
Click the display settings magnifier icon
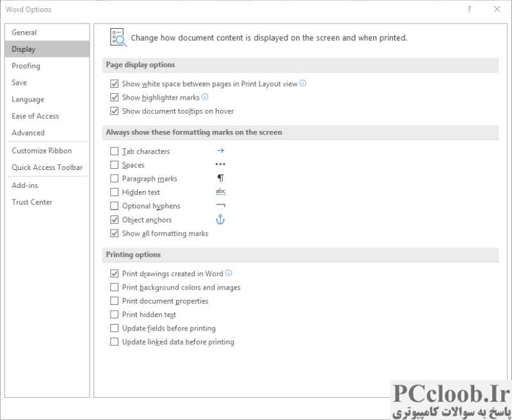[118, 38]
